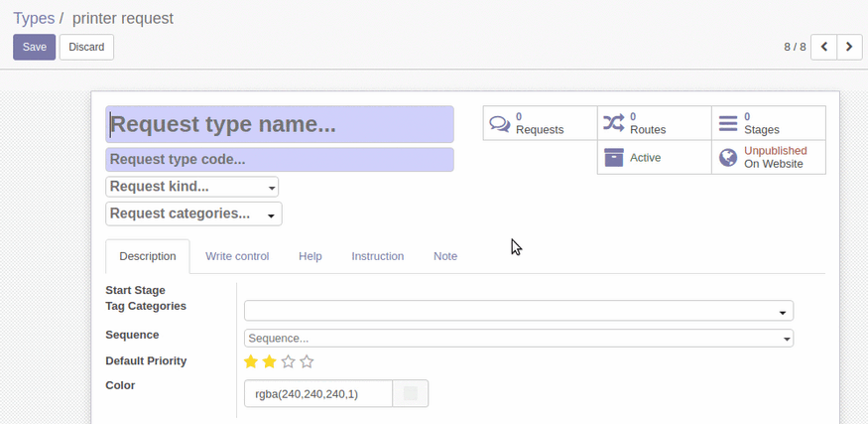Open the Sequence dropdown field
The image size is (868, 424).
518,339
